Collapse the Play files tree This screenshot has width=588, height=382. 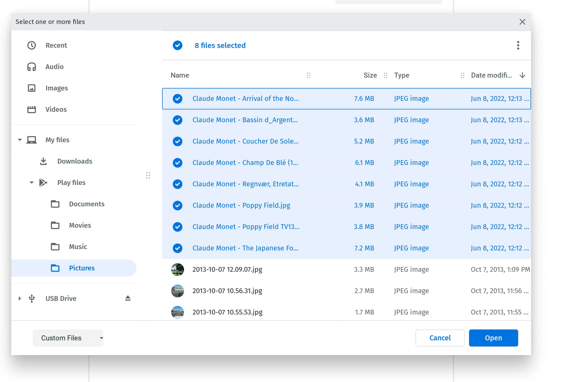point(32,183)
